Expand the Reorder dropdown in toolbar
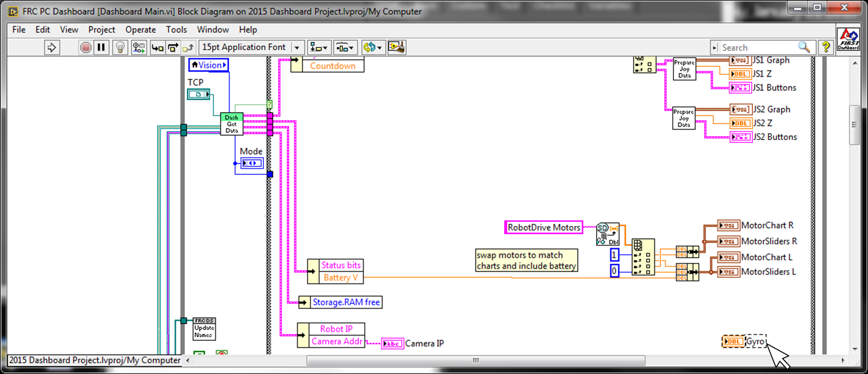The width and height of the screenshot is (868, 374). coord(373,47)
